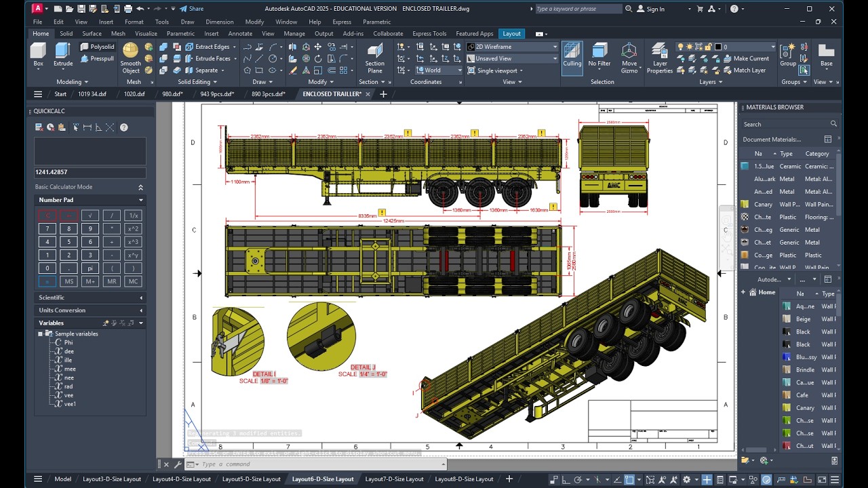868x488 pixels.
Task: Click QuickCalc Clear History icon
Action: 51,127
